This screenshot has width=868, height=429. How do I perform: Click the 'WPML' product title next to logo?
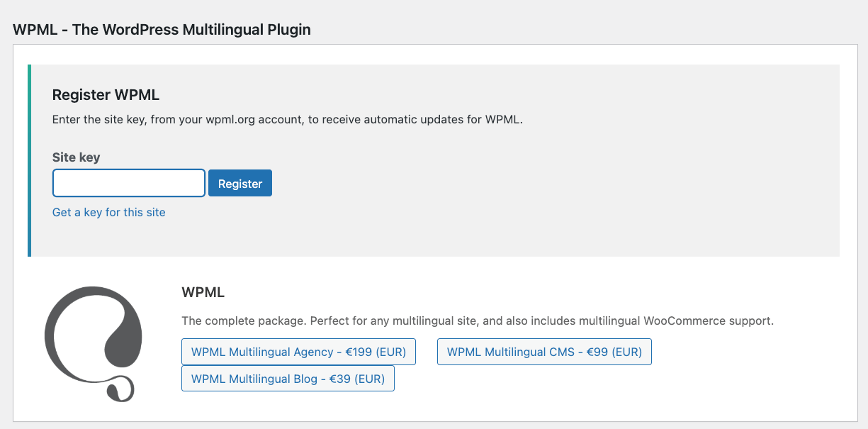pyautogui.click(x=203, y=292)
